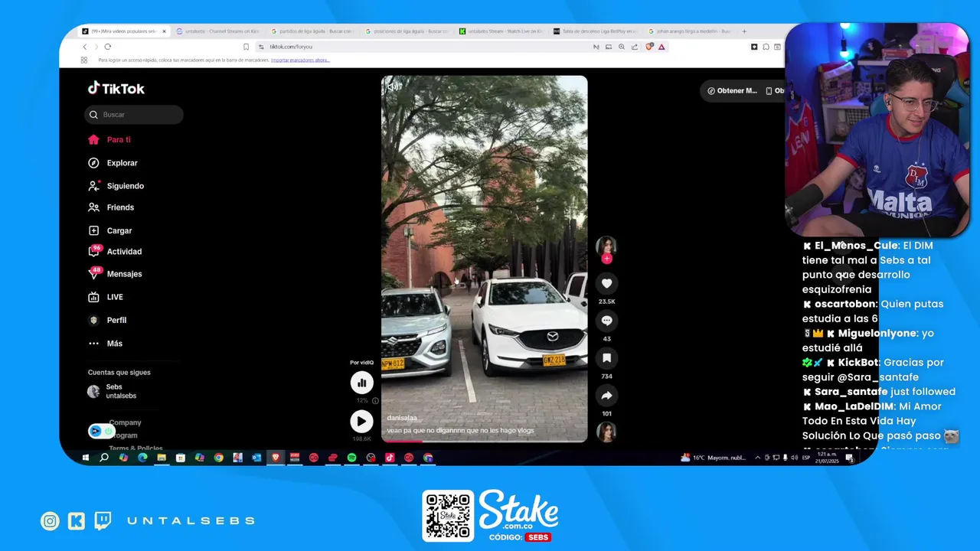
Task: Go back in browser history
Action: click(85, 47)
